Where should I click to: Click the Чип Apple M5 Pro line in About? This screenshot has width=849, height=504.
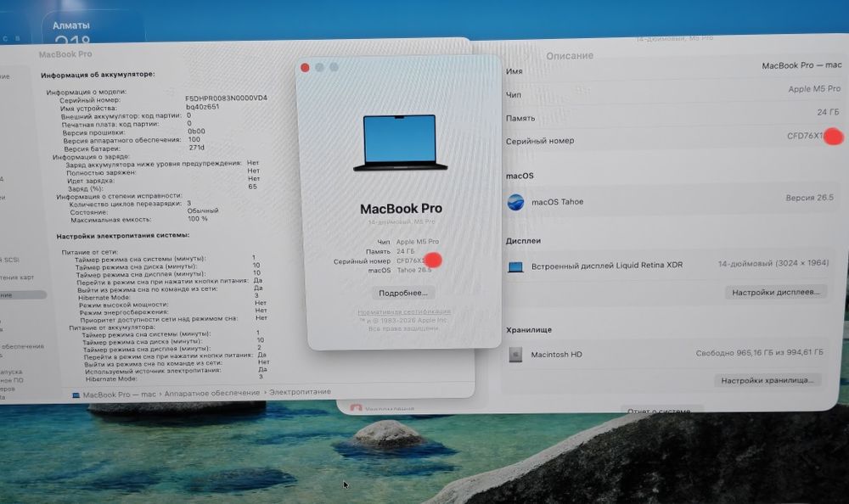(x=408, y=242)
